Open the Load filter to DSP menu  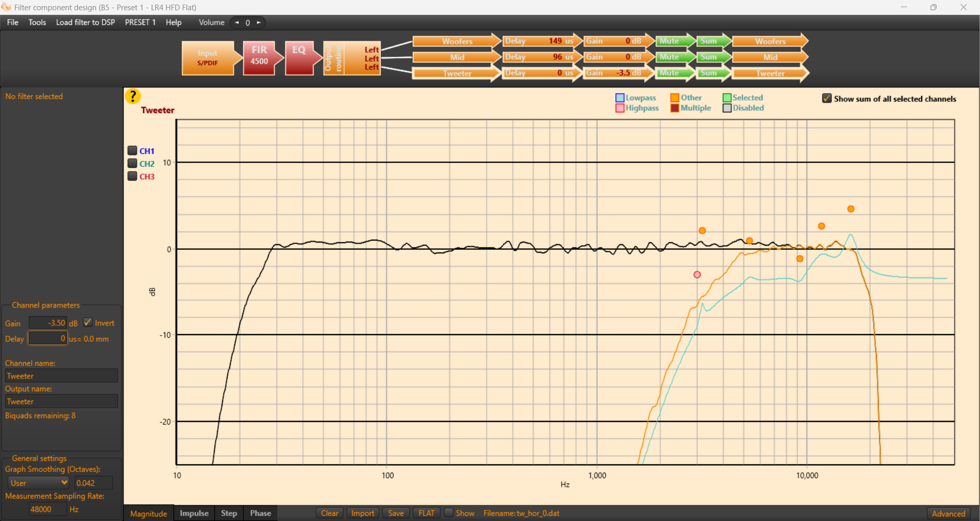point(85,22)
